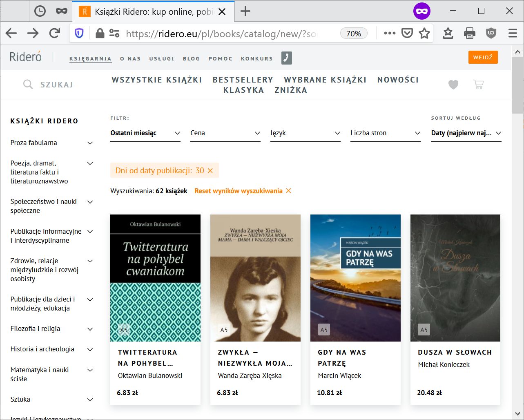Go to WYBRANE KSIĄŻKI section

click(x=326, y=80)
